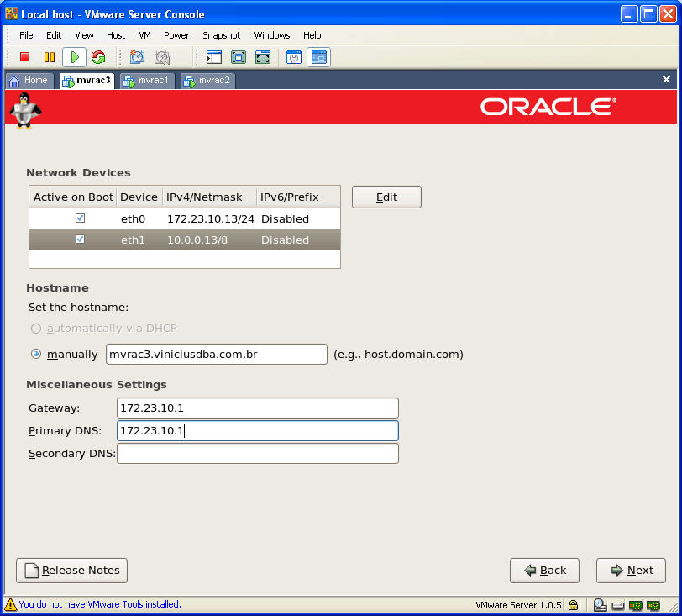Click the lock icon in status bar
Image resolution: width=682 pixels, height=616 pixels.
tap(572, 604)
